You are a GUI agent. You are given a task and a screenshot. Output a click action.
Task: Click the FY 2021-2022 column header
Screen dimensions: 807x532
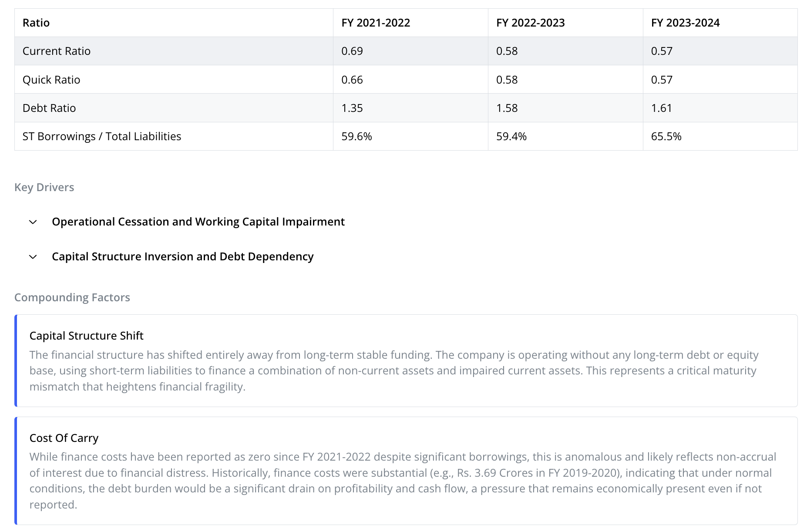click(376, 23)
